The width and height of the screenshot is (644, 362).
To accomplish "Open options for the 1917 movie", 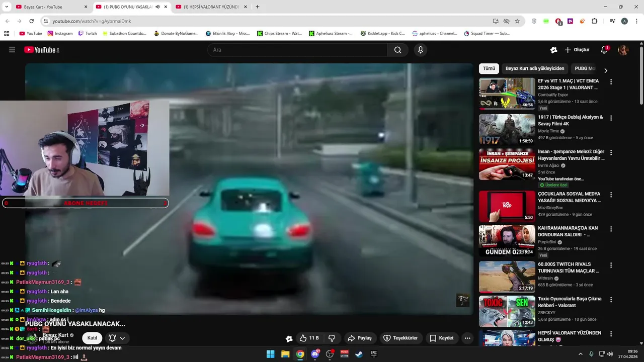I will pyautogui.click(x=611, y=118).
